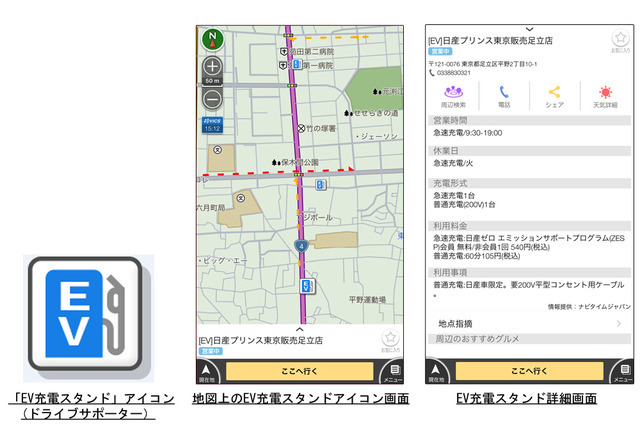Favorite the location using the map screen star

coord(391,338)
